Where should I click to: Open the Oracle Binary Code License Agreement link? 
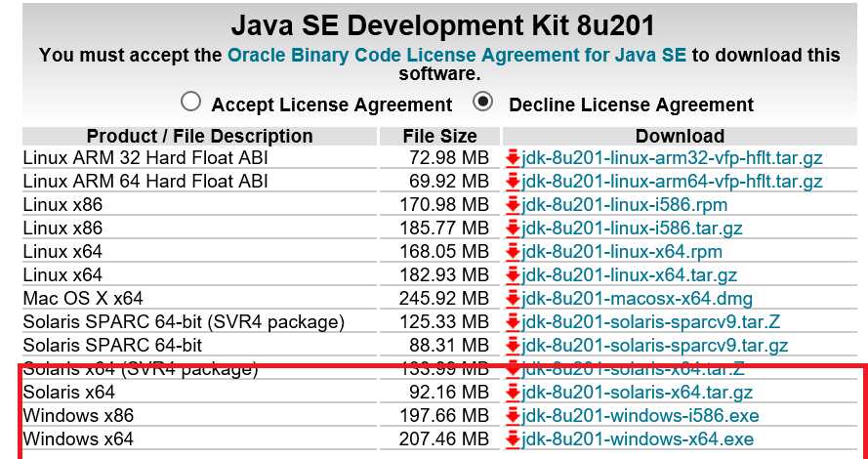(x=457, y=55)
